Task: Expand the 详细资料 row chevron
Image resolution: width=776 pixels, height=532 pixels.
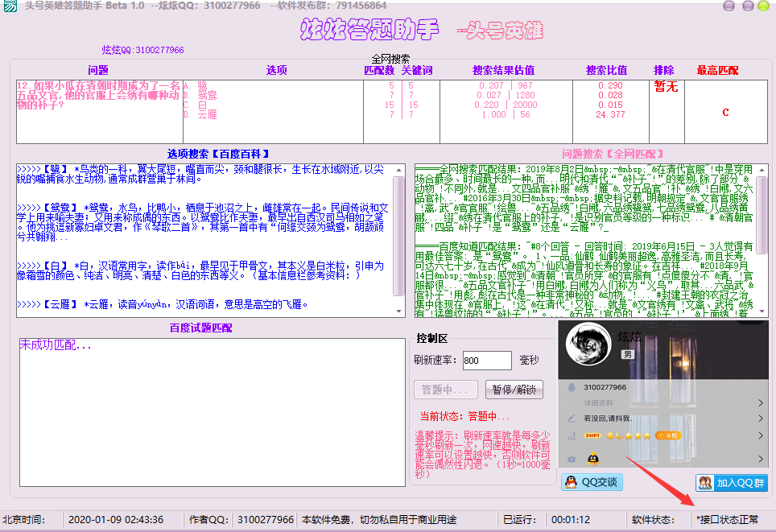Action: (761, 403)
